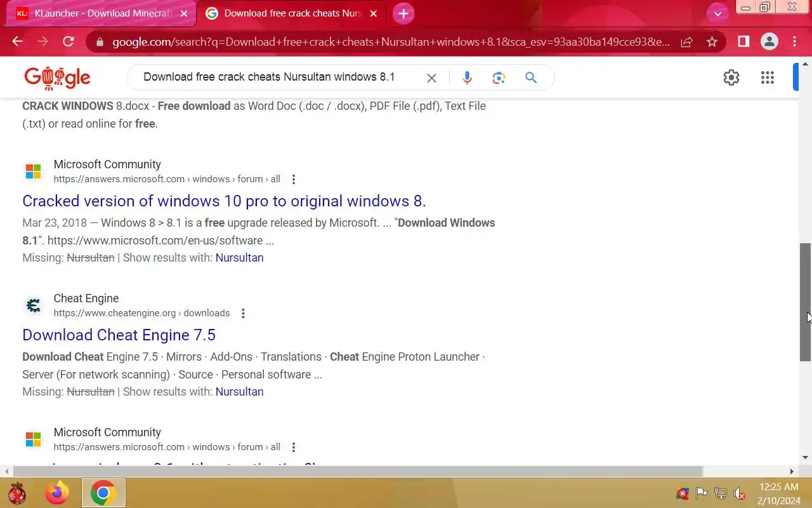Viewport: 812px width, 508px height.
Task: Open Cracked version of windows 10 result
Action: pos(224,201)
